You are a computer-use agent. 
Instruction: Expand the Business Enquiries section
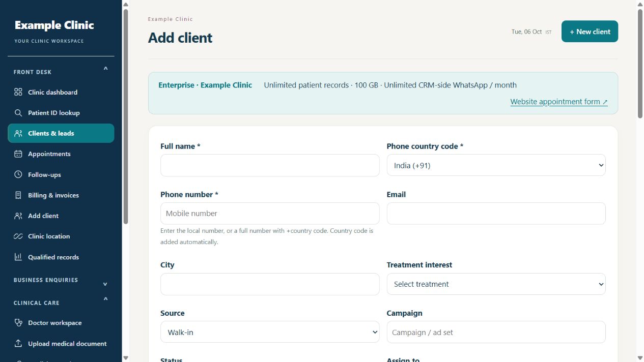tap(105, 284)
